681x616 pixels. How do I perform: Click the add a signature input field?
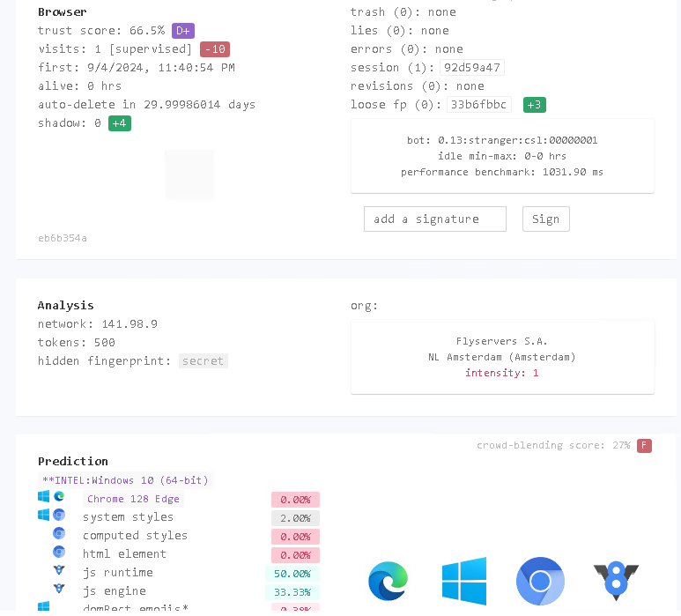[x=434, y=219]
